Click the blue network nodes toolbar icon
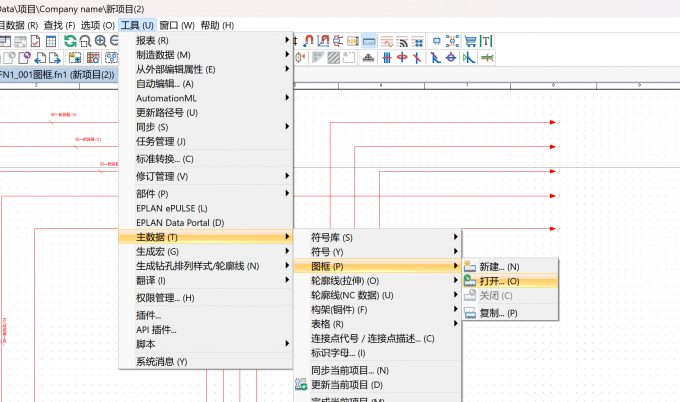680x402 pixels. point(452,41)
